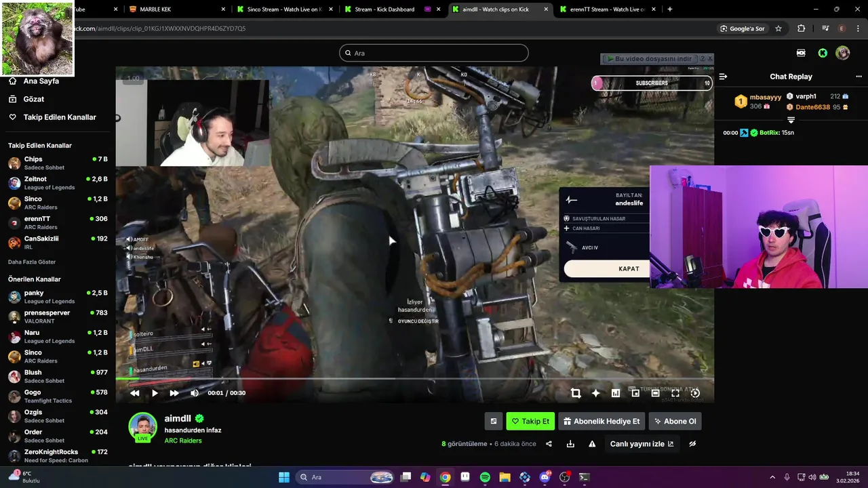
Task: Open CanSakizlii channel in sidebar
Action: click(x=58, y=243)
